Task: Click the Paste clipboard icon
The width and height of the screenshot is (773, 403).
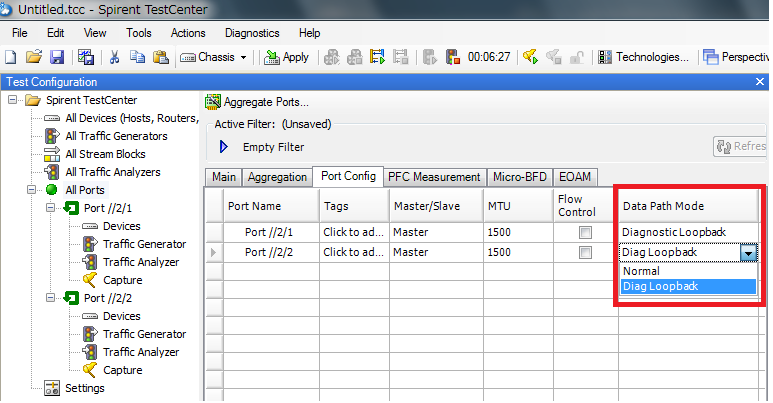Action: pyautogui.click(x=160, y=57)
